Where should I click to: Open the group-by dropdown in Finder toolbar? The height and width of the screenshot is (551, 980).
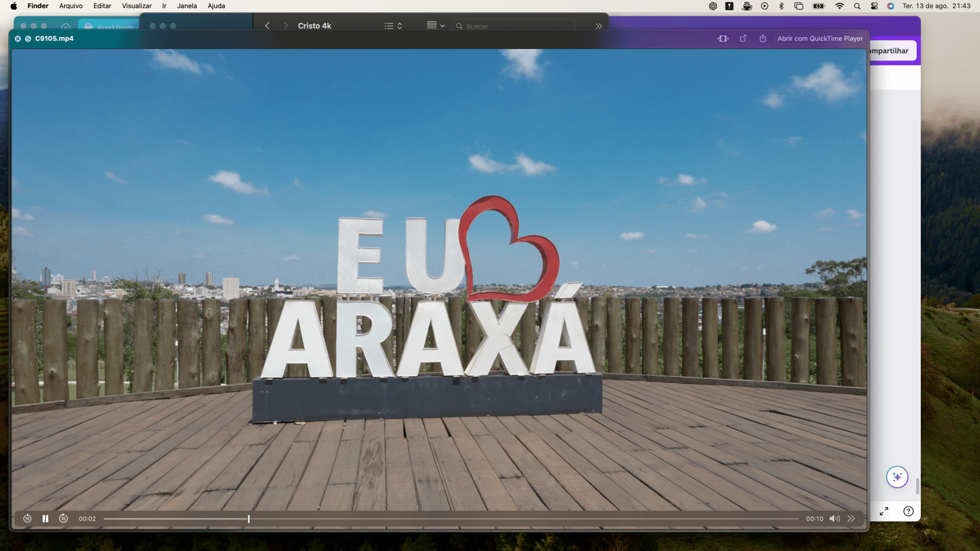(x=436, y=26)
